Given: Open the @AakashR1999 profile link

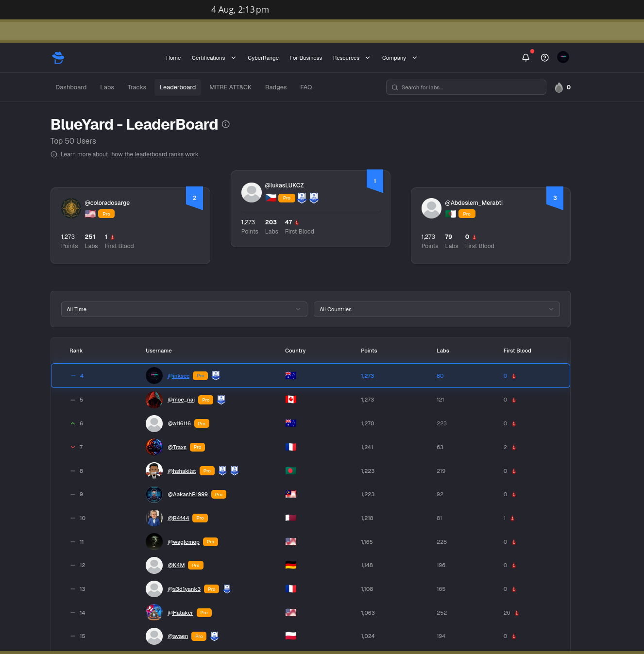Looking at the screenshot, I should [187, 494].
